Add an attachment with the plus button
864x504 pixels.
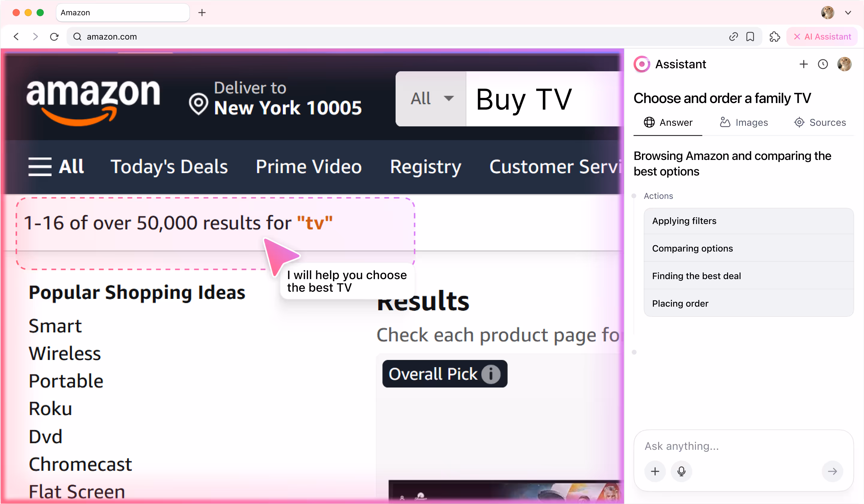click(655, 471)
